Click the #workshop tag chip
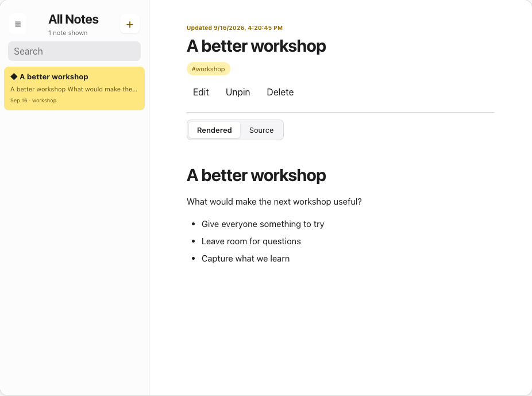Viewport: 532px width, 396px height. (209, 69)
